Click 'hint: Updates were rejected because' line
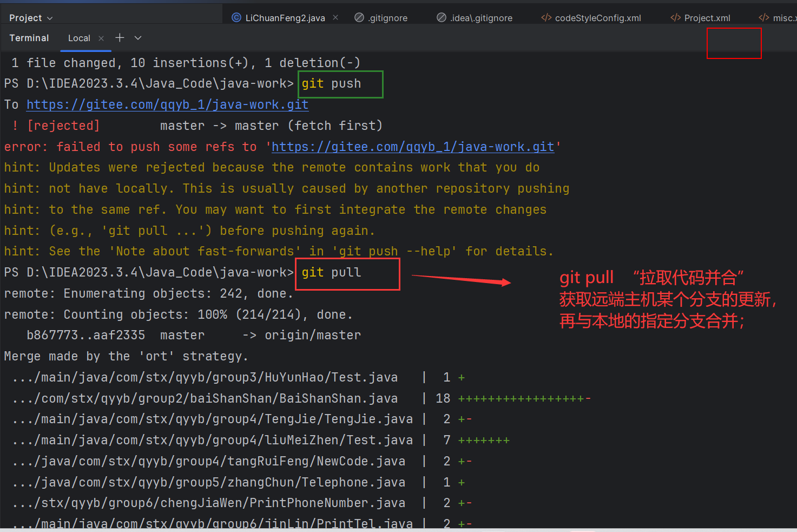 (x=272, y=167)
